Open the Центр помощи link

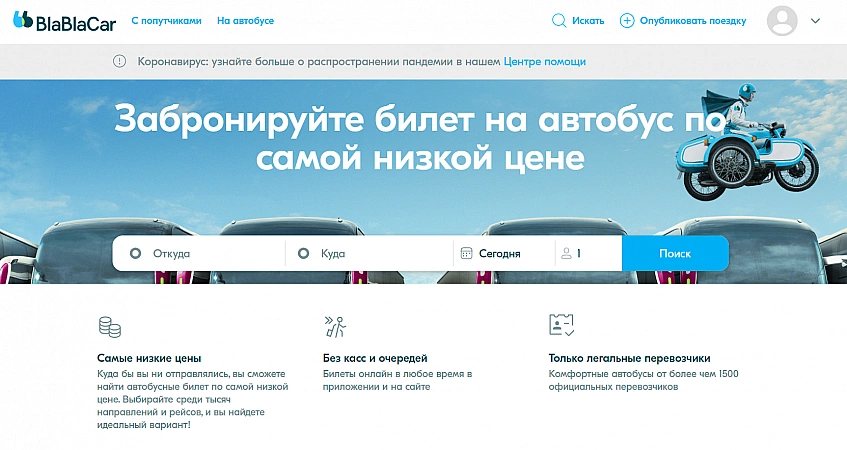click(x=544, y=61)
